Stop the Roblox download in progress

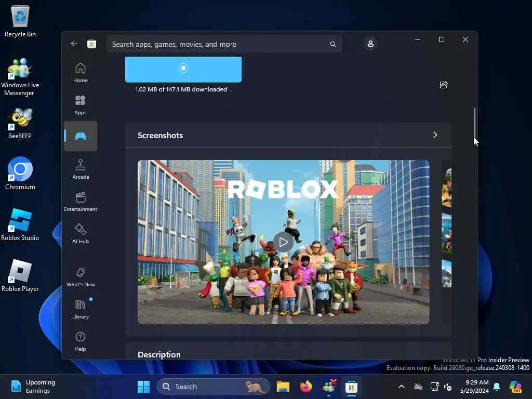[x=183, y=68]
